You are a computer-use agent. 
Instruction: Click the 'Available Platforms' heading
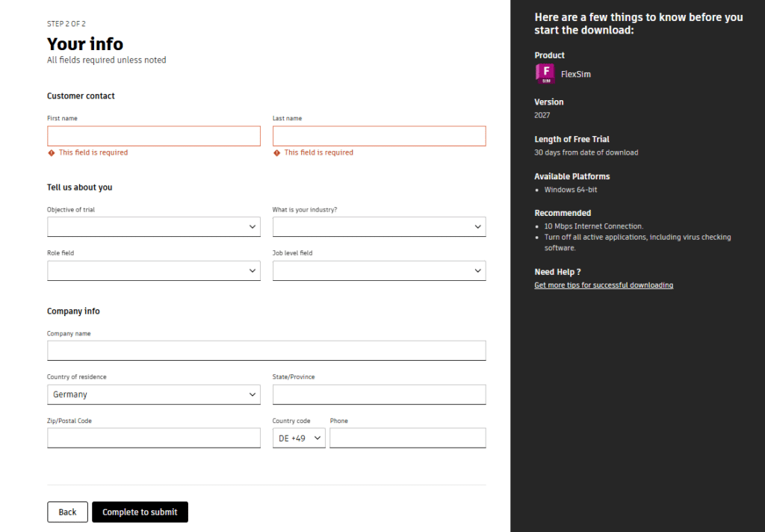pyautogui.click(x=572, y=176)
